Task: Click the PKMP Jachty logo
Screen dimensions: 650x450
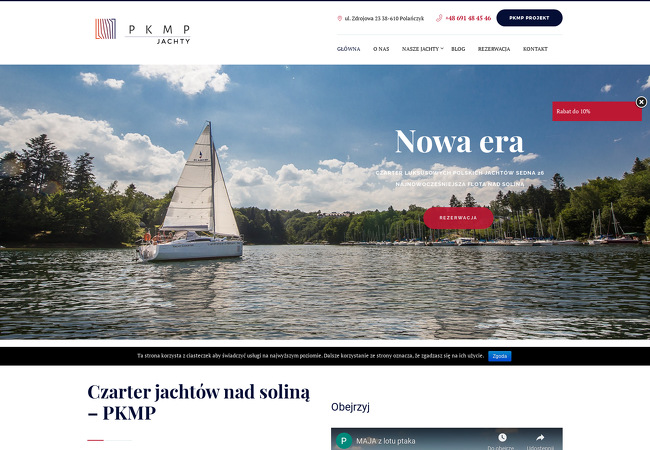Action: [143, 31]
